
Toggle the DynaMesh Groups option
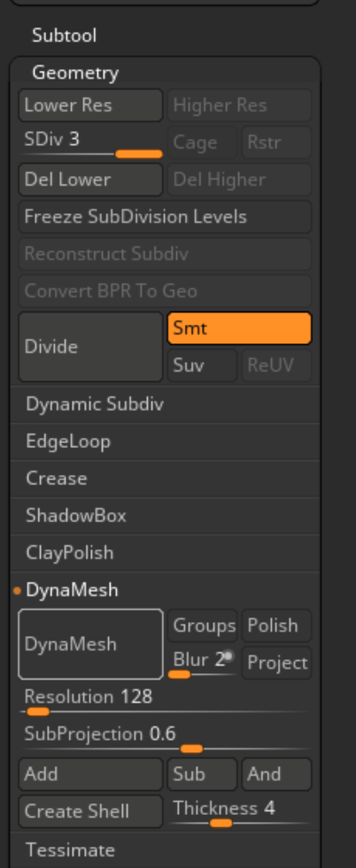point(203,626)
